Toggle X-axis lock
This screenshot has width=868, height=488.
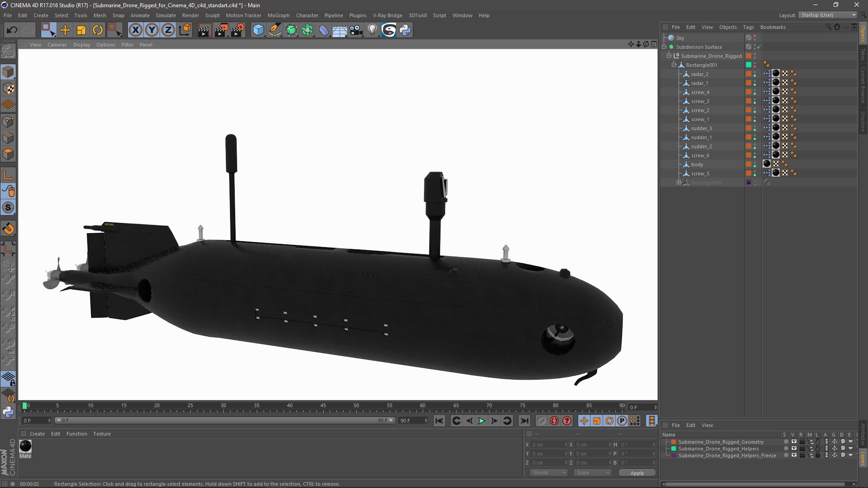[x=135, y=30]
